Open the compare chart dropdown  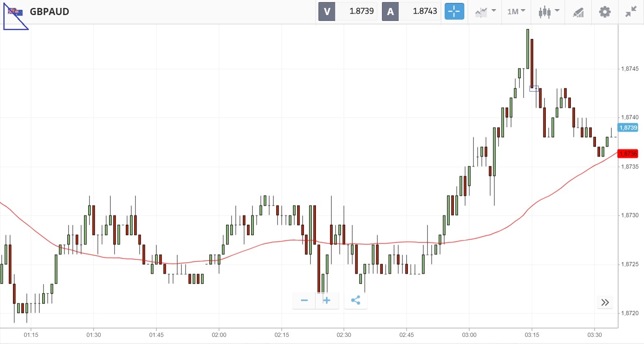pyautogui.click(x=486, y=12)
